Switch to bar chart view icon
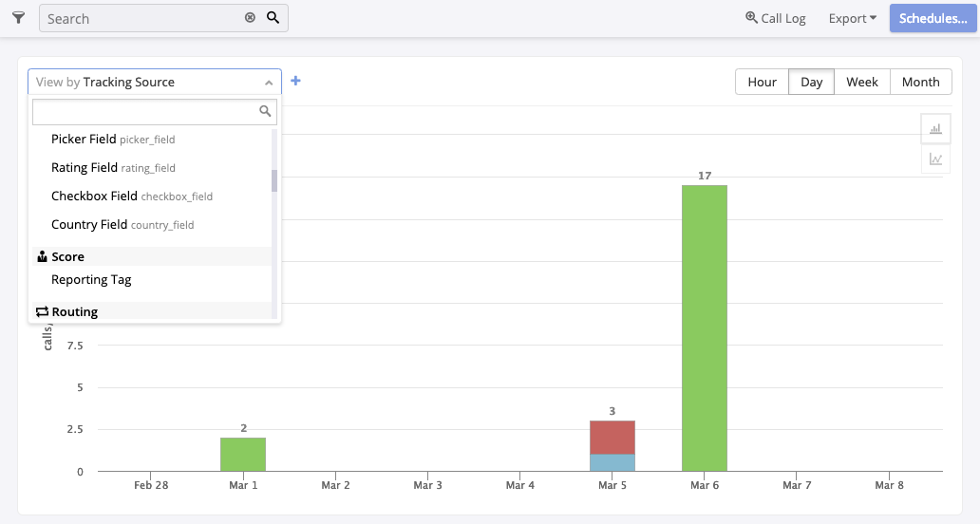Viewport: 980px width, 524px height. click(x=935, y=129)
